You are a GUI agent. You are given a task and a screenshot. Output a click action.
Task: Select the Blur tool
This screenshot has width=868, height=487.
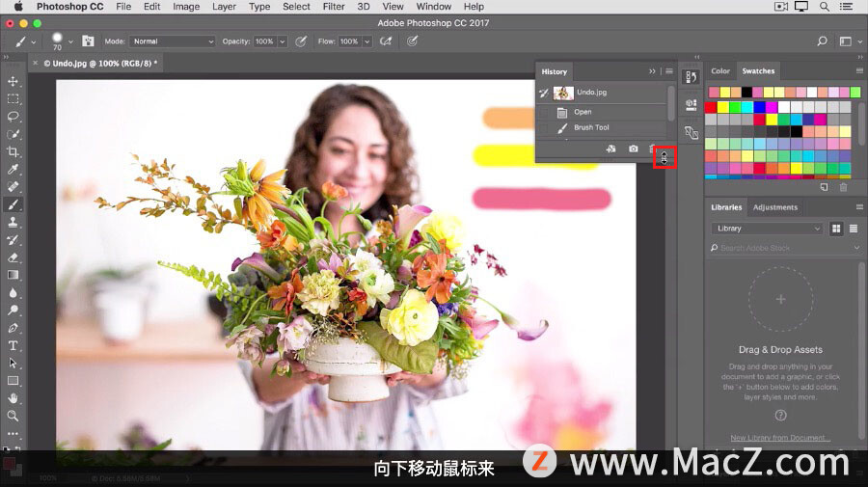coord(13,293)
